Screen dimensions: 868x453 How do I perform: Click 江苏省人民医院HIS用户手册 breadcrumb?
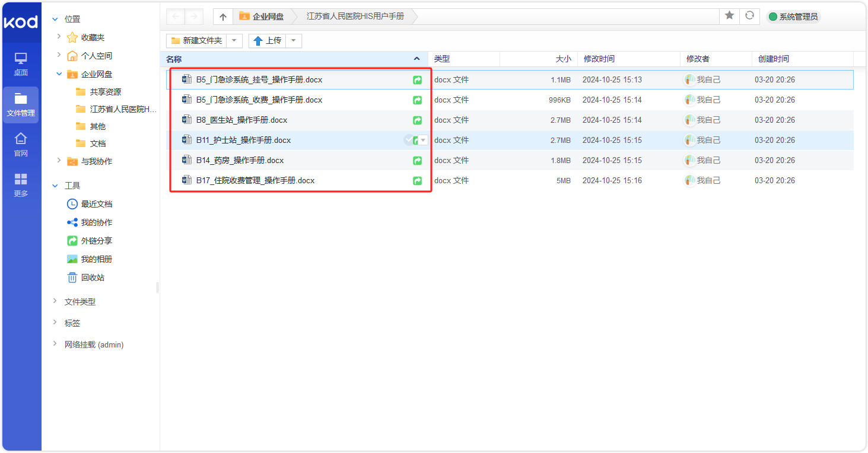[355, 17]
